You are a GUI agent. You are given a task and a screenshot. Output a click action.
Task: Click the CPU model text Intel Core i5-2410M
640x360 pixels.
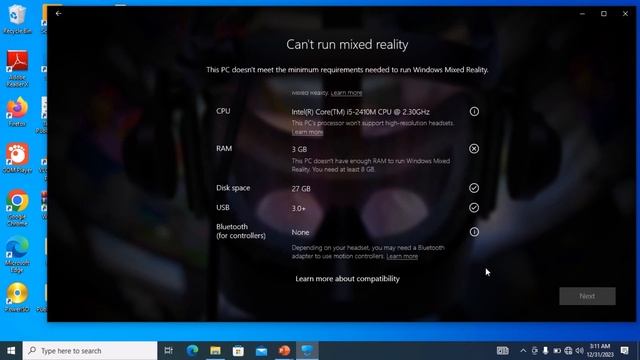(x=360, y=112)
